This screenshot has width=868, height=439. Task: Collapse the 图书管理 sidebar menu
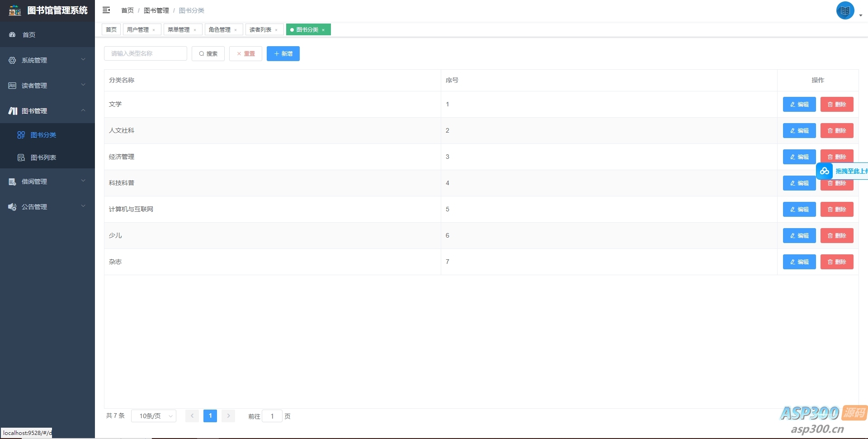click(x=47, y=111)
